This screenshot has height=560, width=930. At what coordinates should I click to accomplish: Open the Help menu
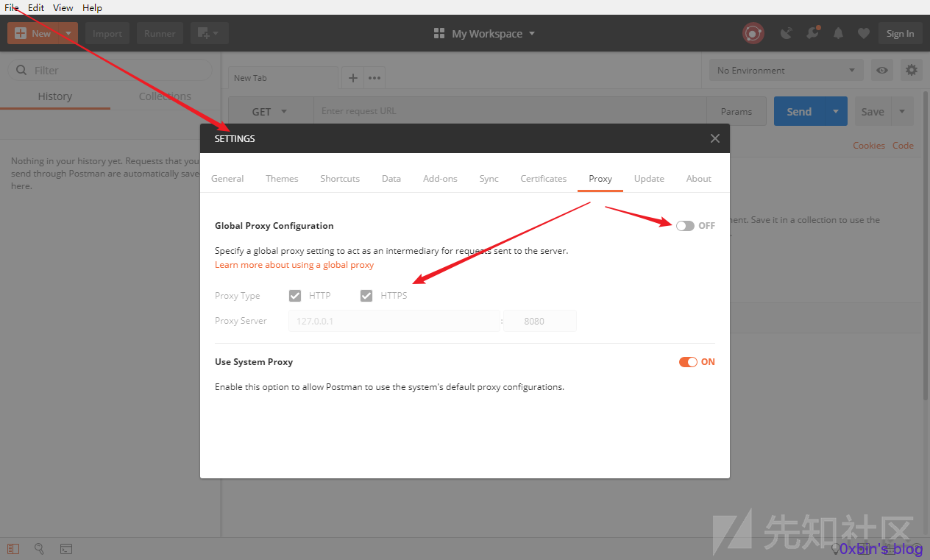(92, 7)
